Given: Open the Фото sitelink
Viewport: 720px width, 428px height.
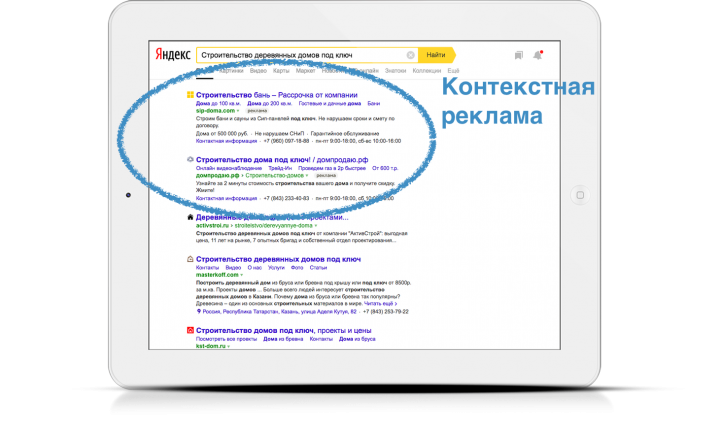Looking at the screenshot, I should point(297,267).
